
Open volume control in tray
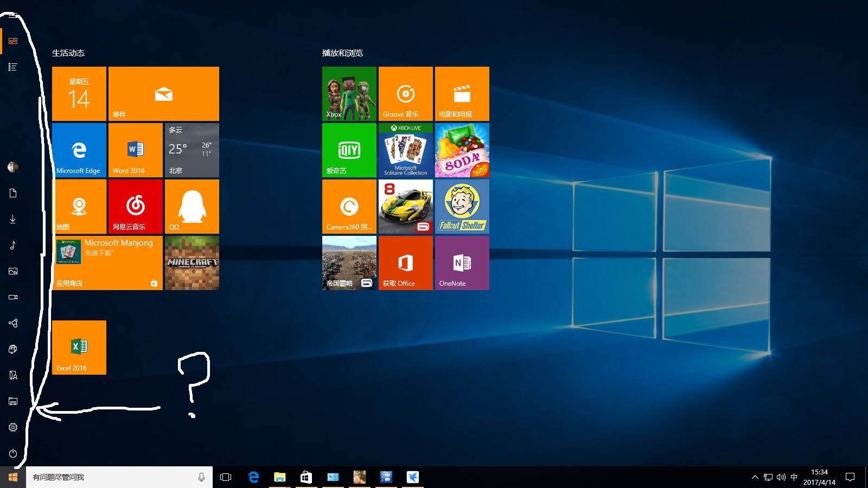coord(781,477)
